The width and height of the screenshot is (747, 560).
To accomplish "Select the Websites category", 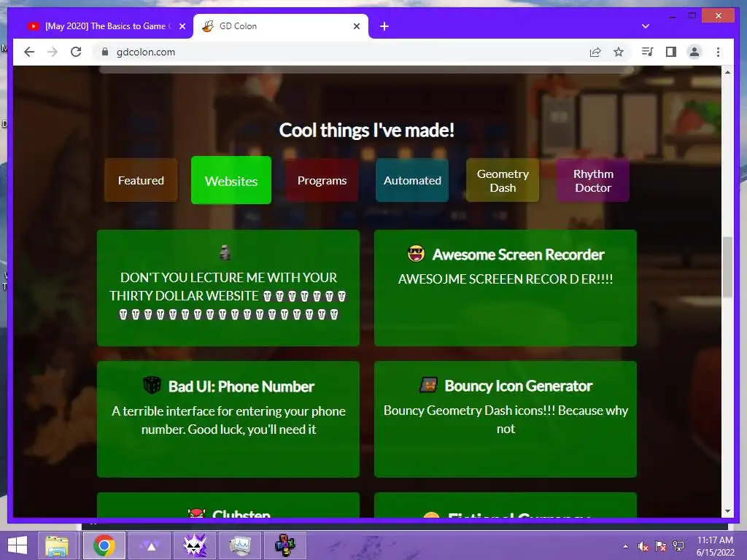I will pos(231,181).
